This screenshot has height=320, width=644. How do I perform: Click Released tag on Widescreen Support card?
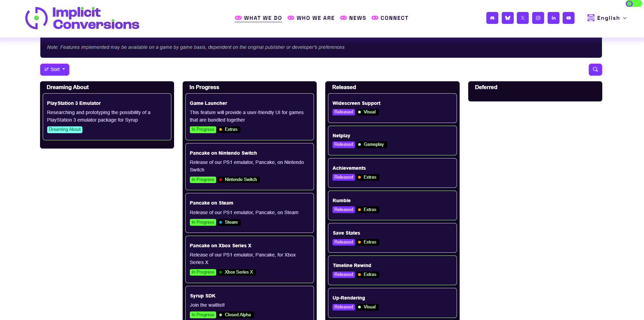coord(344,112)
